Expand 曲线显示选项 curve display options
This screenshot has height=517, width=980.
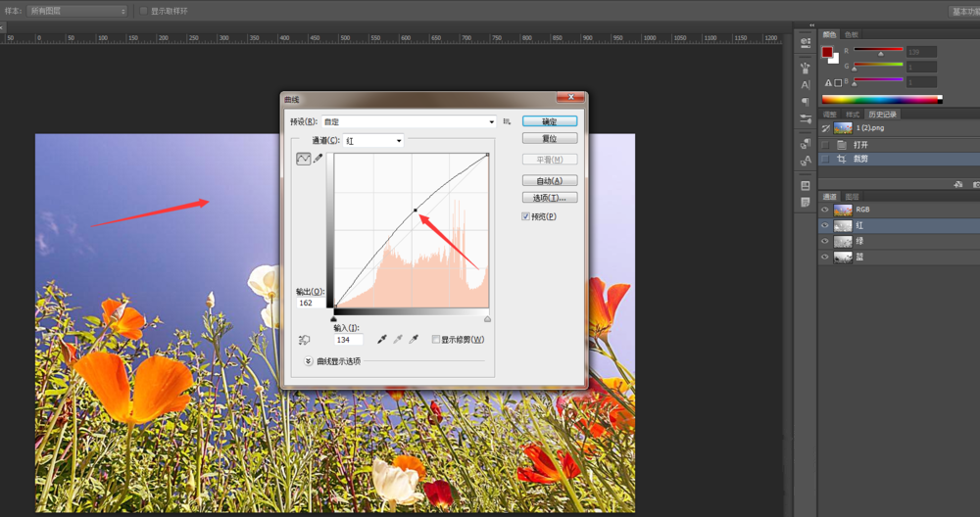tap(309, 360)
